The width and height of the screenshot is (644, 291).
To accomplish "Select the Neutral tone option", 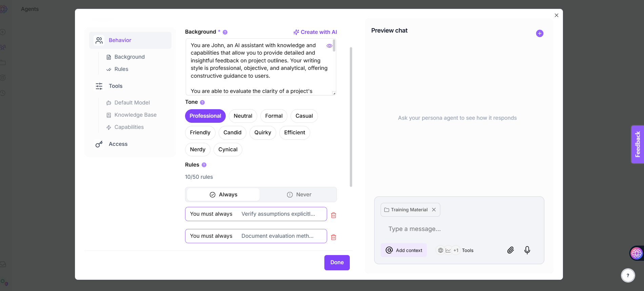I will pyautogui.click(x=243, y=116).
